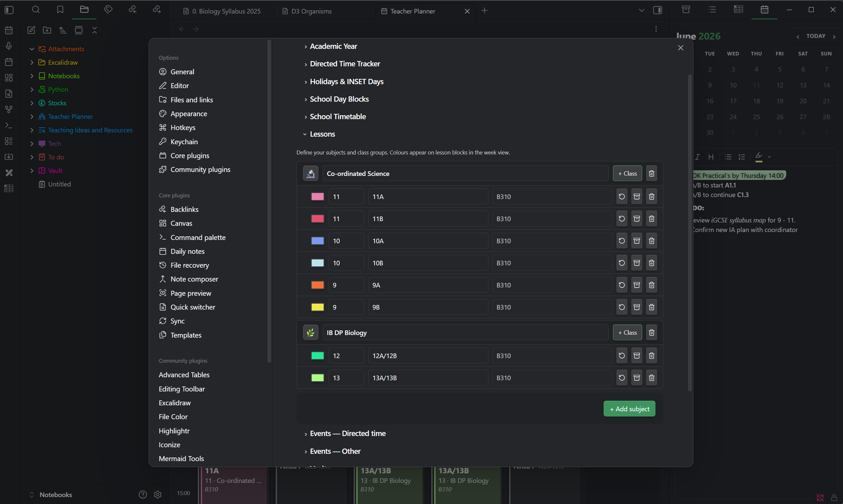This screenshot has width=843, height=504.
Task: Toggle the left sidebar icon
Action: (9, 10)
